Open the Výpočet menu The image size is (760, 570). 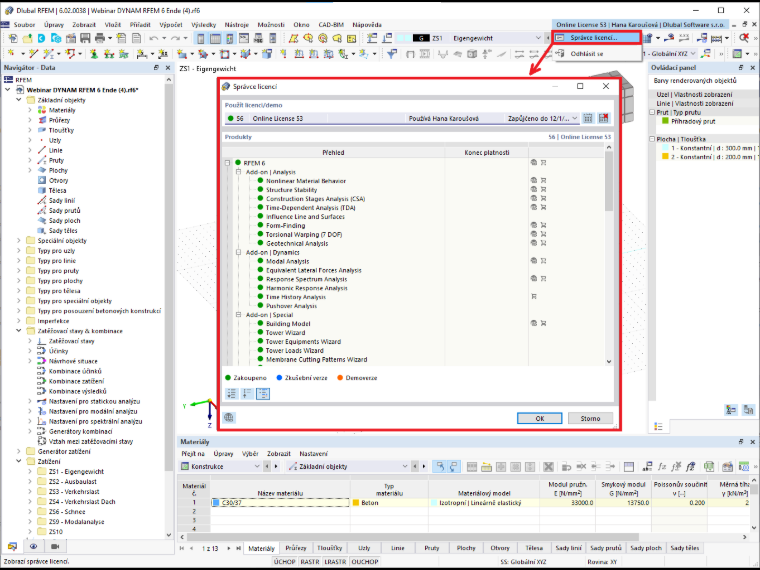[x=171, y=25]
